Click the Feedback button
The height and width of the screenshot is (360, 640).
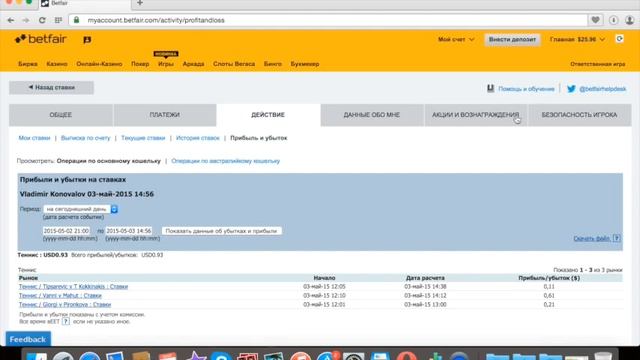(x=28, y=339)
